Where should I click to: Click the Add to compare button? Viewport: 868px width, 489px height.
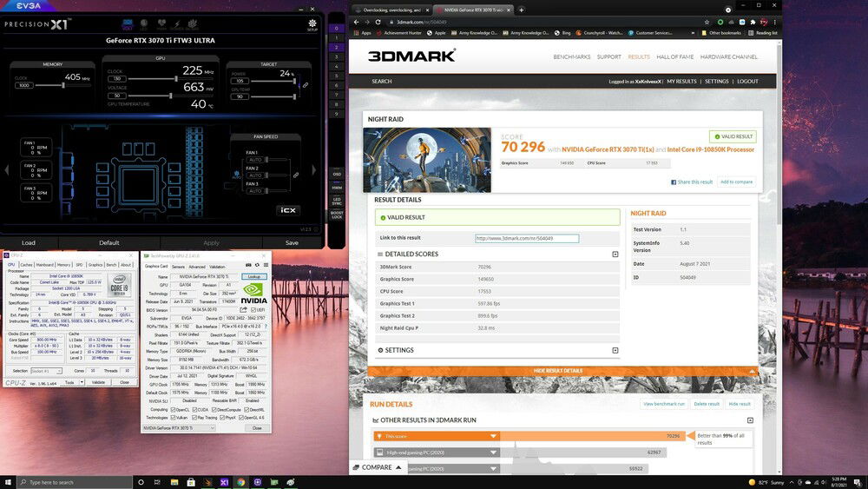736,182
